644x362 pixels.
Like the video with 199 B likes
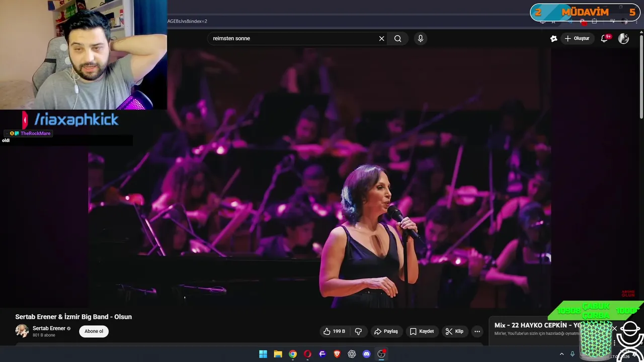(334, 331)
